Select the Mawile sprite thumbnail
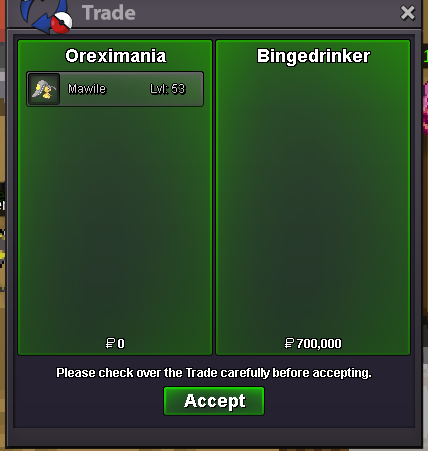 pyautogui.click(x=44, y=89)
